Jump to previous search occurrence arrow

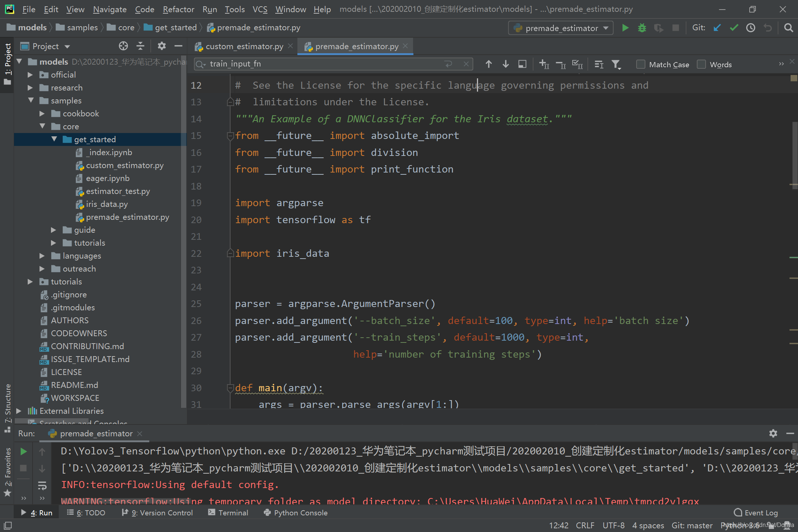pos(488,64)
